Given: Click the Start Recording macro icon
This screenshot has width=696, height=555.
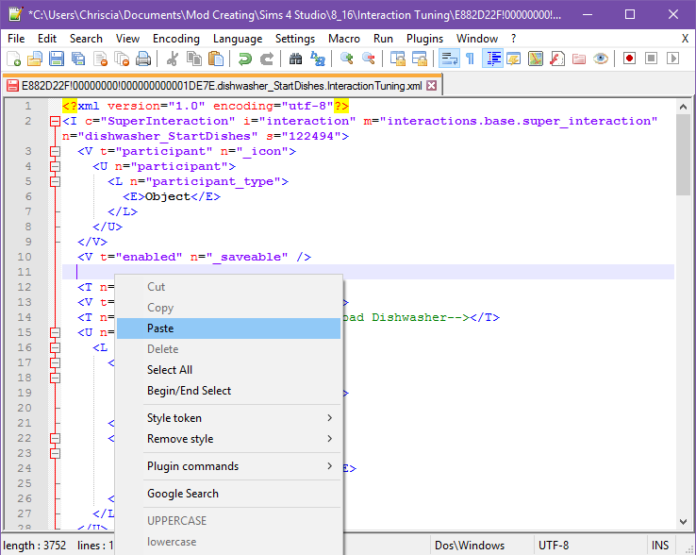Looking at the screenshot, I should (x=629, y=59).
